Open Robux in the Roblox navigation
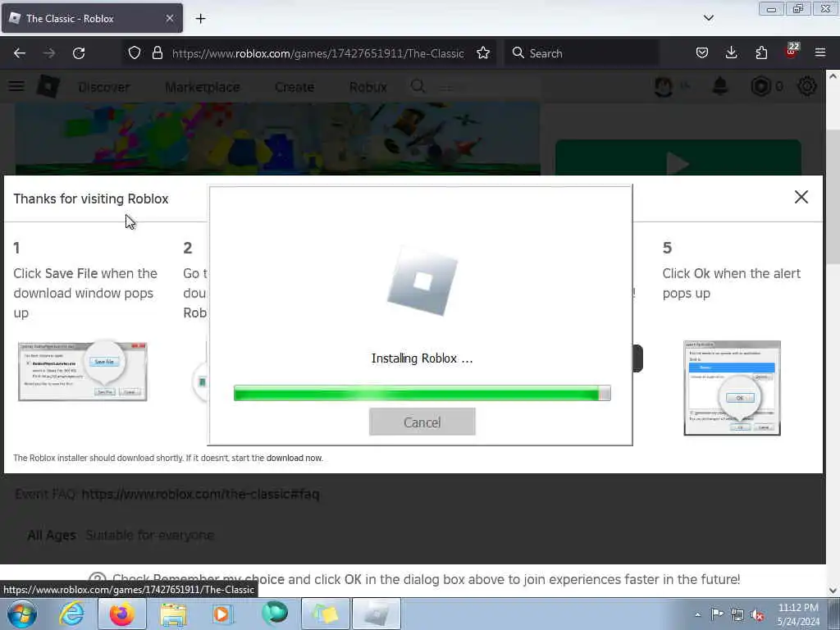The image size is (840, 630). [368, 87]
